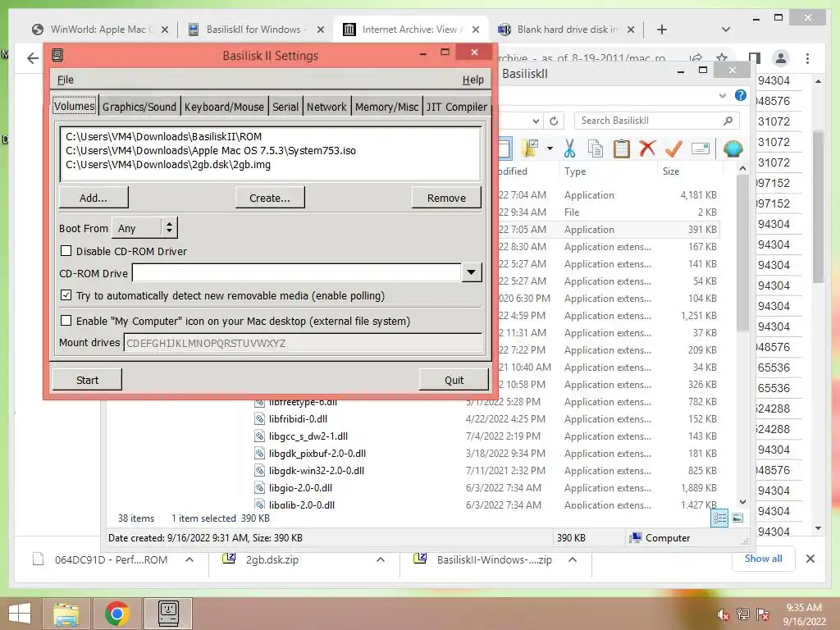Click the Rename icon in Explorer toolbar
Image resolution: width=840 pixels, height=630 pixels.
(701, 148)
